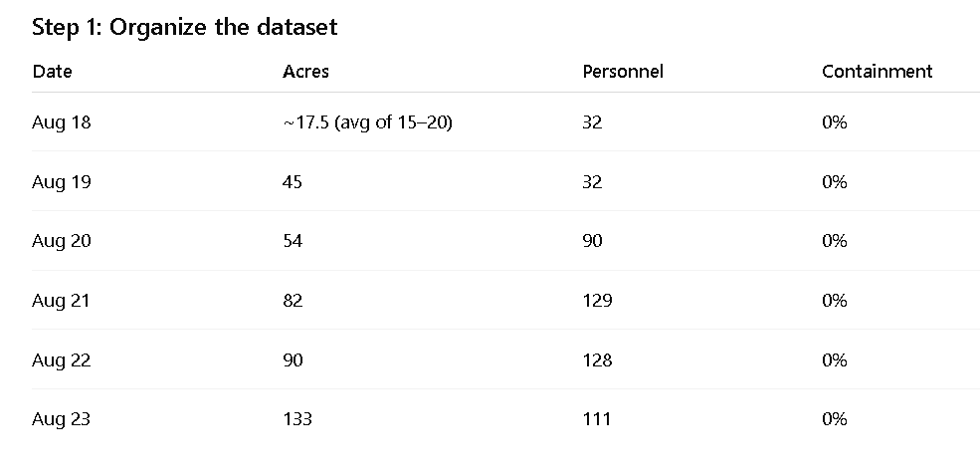
Task: Click the Aug 21 date cell
Action: 61,301
